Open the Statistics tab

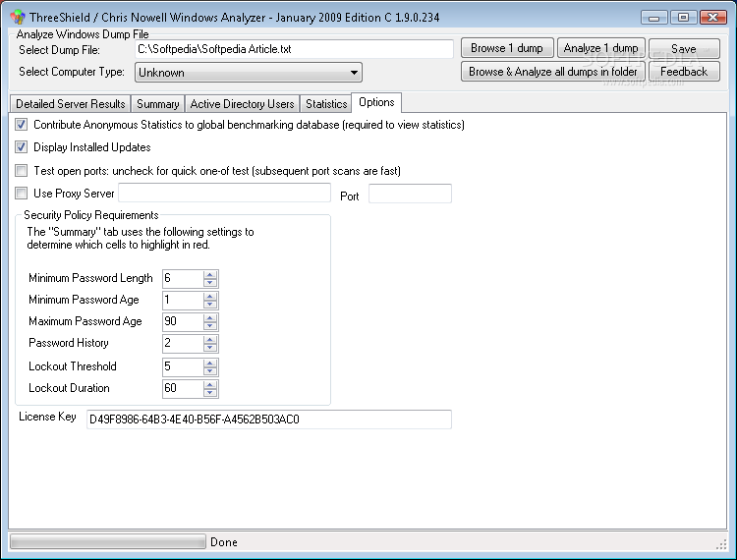click(x=326, y=104)
